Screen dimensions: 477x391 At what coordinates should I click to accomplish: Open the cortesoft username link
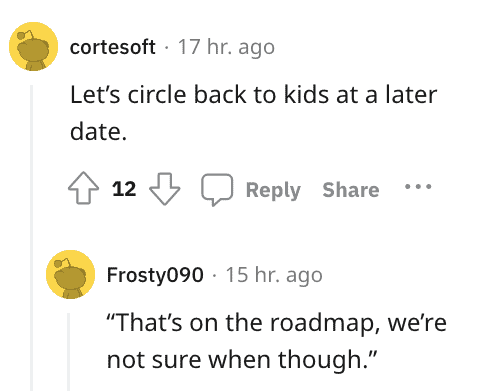113,47
